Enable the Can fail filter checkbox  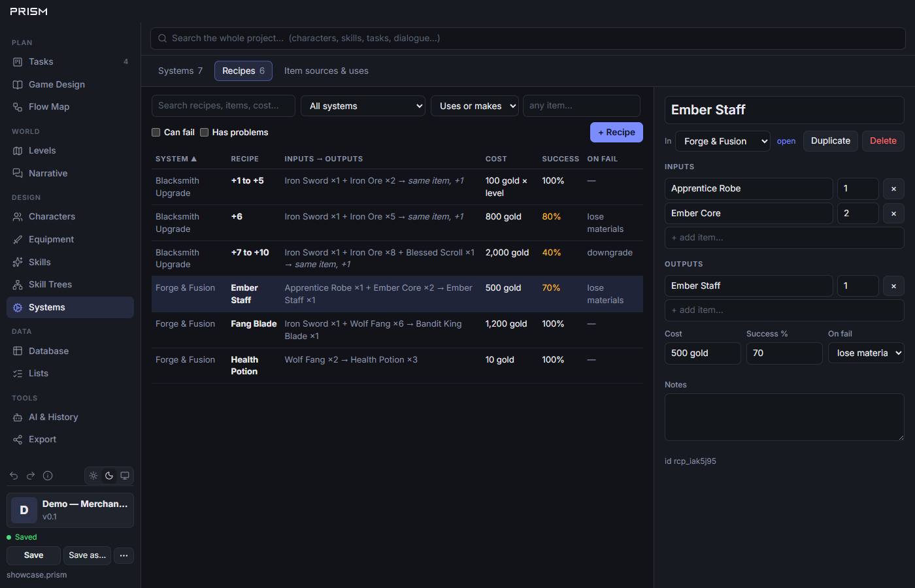coord(156,132)
